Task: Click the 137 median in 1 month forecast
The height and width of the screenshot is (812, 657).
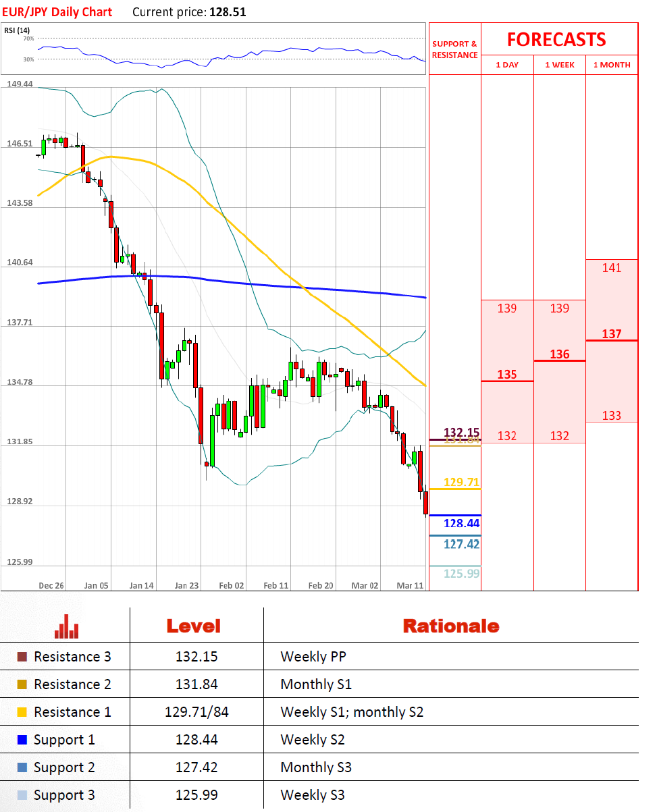Action: click(612, 333)
